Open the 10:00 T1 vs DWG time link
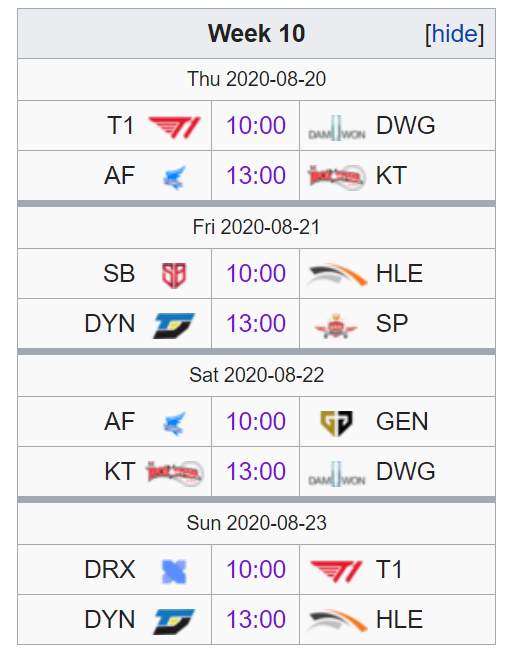524x668 pixels. [x=256, y=126]
